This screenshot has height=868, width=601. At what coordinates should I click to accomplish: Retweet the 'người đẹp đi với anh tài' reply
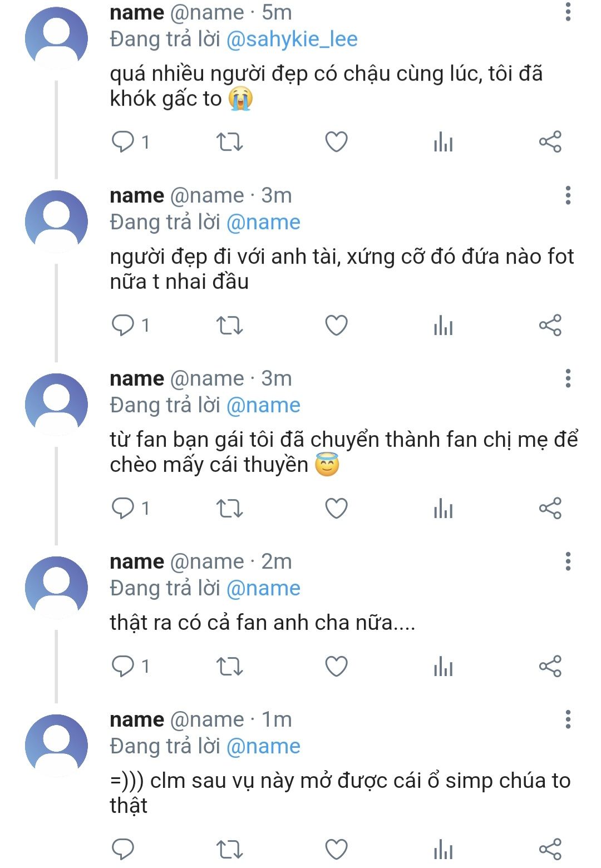[229, 325]
